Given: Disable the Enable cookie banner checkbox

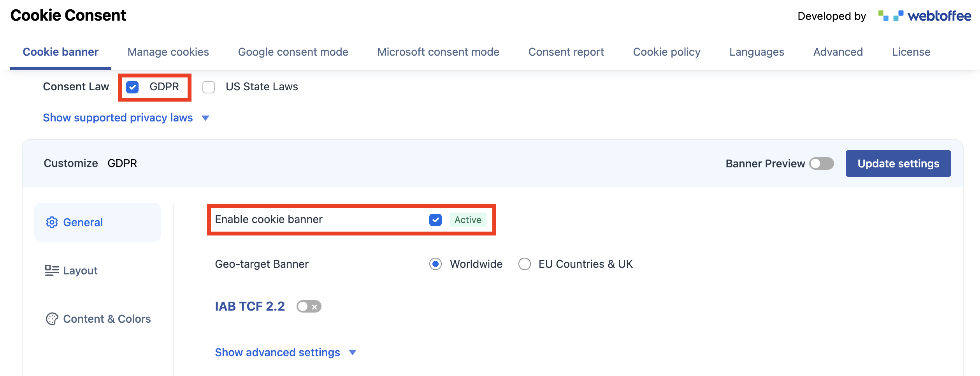Looking at the screenshot, I should coord(436,220).
